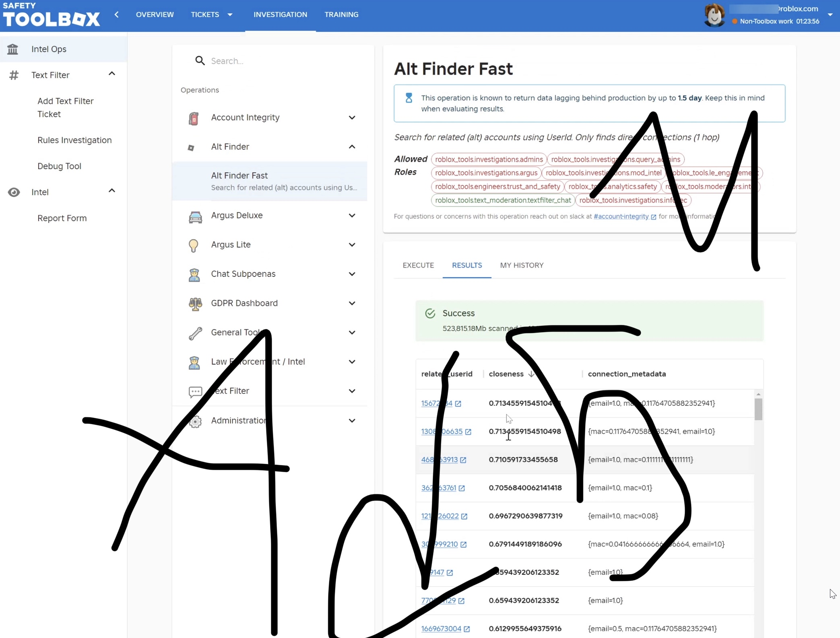Click the roblox_tools.text_moderation.textfilter_chat role tag

(503, 200)
